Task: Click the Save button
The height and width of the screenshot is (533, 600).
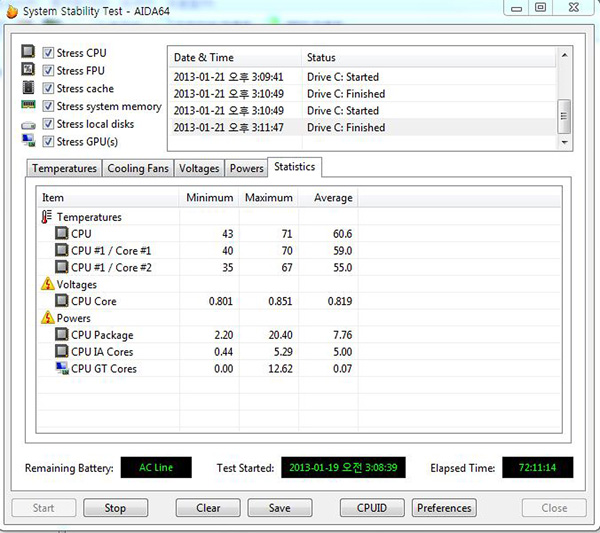Action: (x=280, y=508)
